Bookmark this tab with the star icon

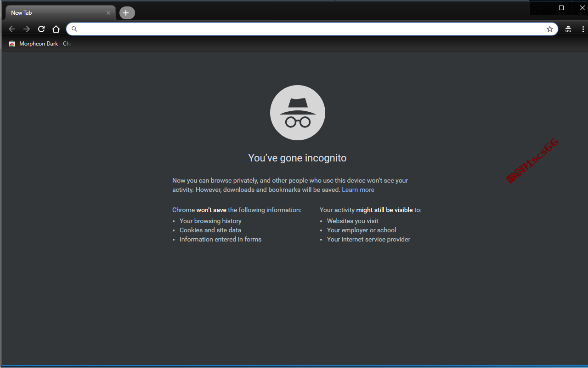(550, 29)
